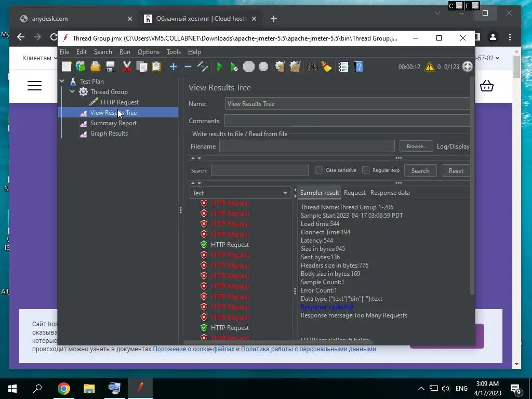Enable the Regular exp. checkbox
This screenshot has height=399, width=532.
(x=365, y=170)
